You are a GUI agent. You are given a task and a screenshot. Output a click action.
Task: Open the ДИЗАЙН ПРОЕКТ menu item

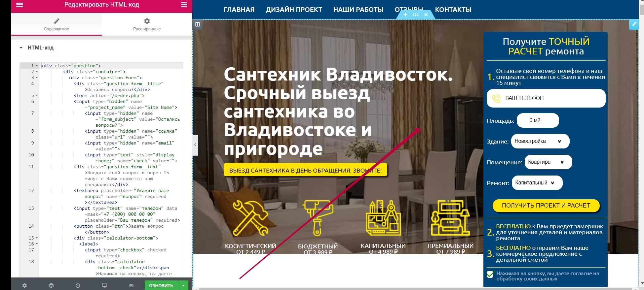pyautogui.click(x=294, y=10)
